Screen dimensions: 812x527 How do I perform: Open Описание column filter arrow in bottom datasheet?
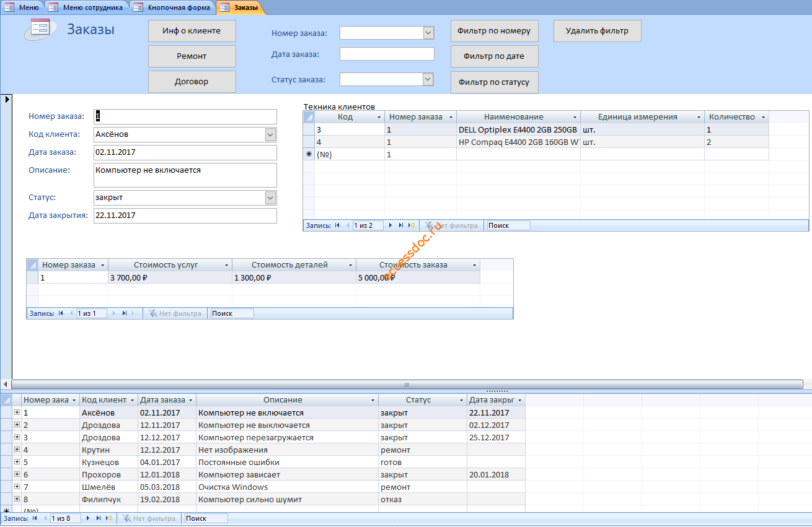tap(373, 400)
